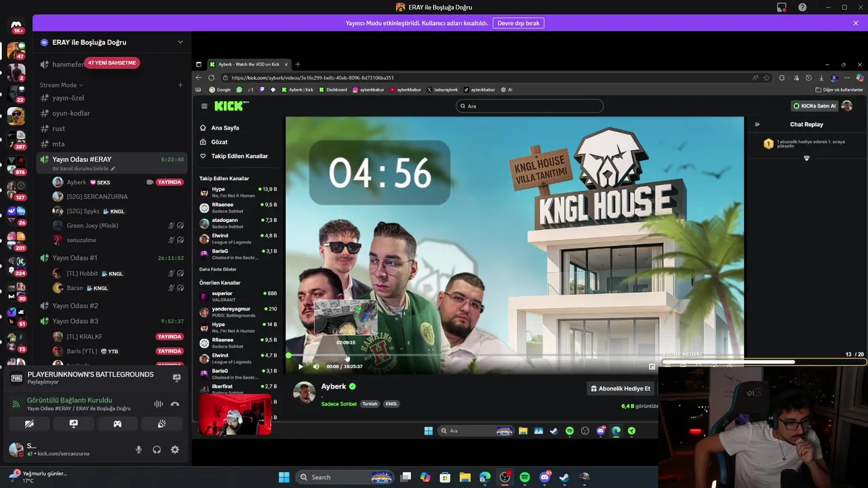Open Discord help question mark icon
Image resolution: width=868 pixels, height=488 pixels.
click(803, 7)
